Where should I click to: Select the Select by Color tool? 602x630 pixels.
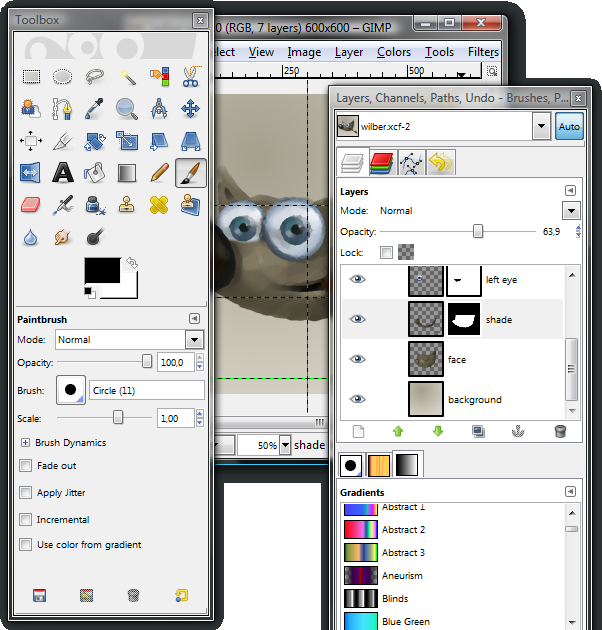tap(159, 76)
